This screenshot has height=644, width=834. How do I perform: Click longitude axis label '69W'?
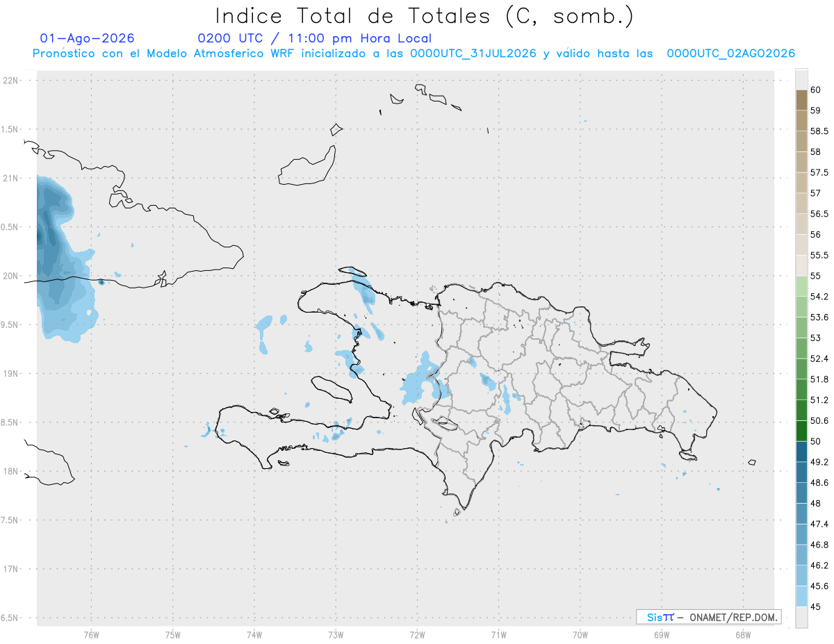point(662,634)
